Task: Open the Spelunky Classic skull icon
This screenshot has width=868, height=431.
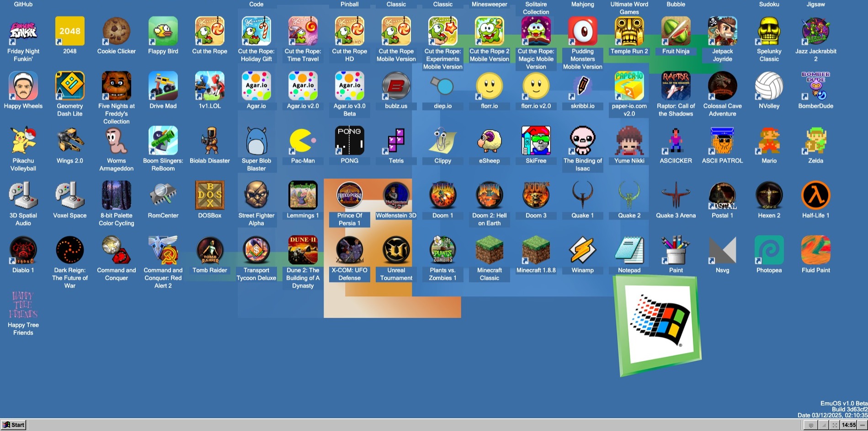Action: pos(769,31)
